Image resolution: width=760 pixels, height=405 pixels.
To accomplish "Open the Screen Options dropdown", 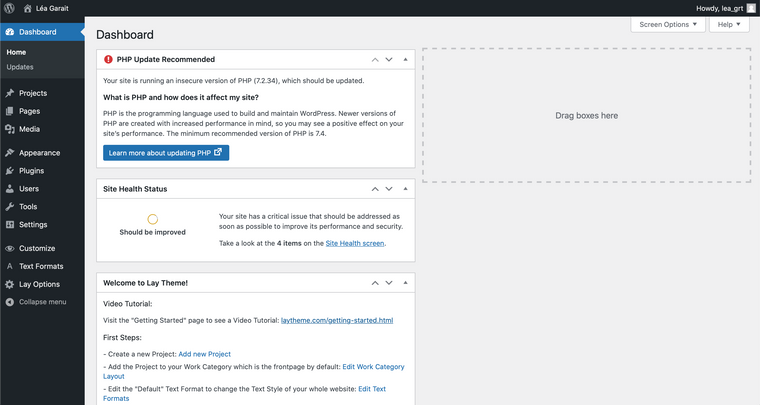I will pos(667,24).
